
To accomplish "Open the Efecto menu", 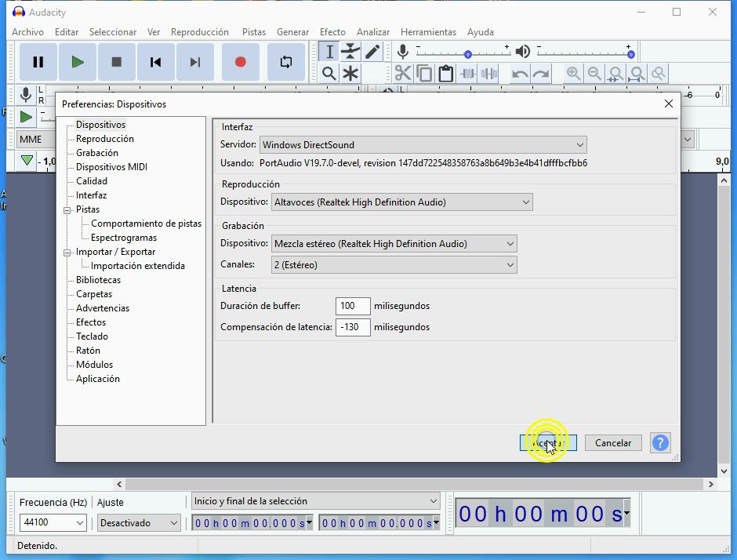I will [x=332, y=32].
